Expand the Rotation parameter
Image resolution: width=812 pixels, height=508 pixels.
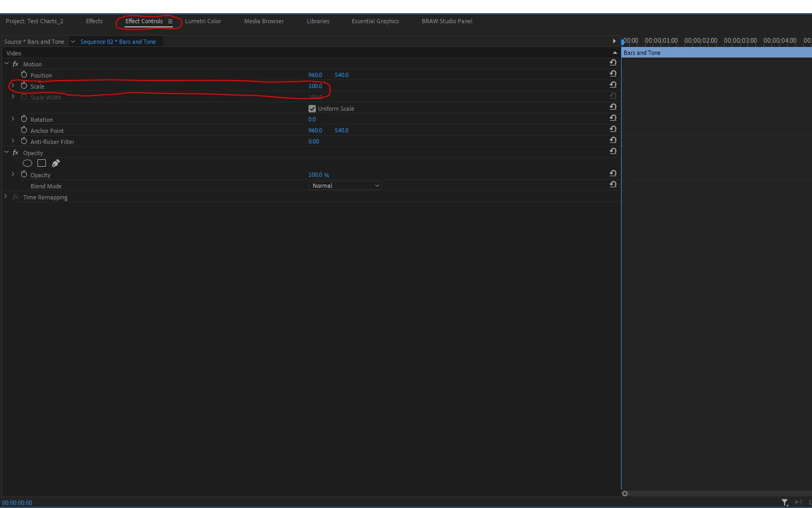13,119
